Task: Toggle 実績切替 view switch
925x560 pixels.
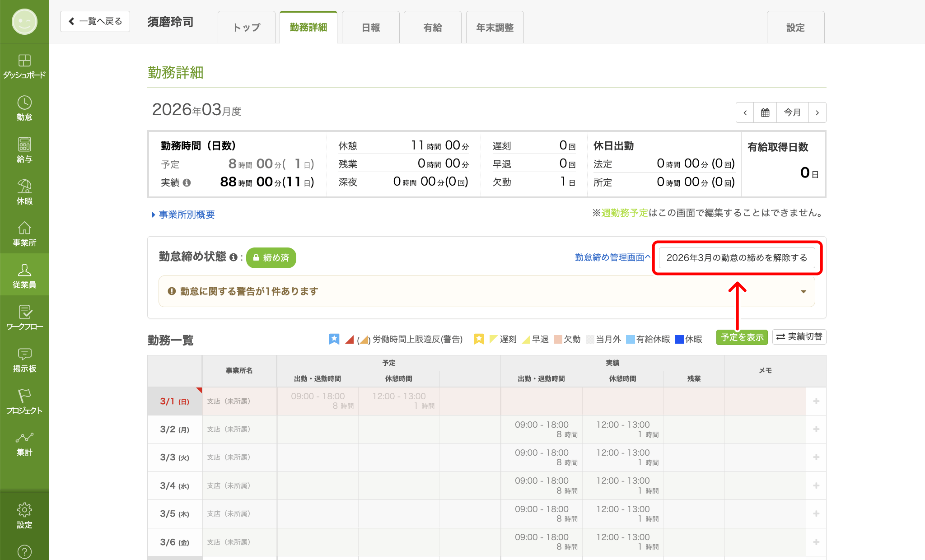Action: (799, 337)
